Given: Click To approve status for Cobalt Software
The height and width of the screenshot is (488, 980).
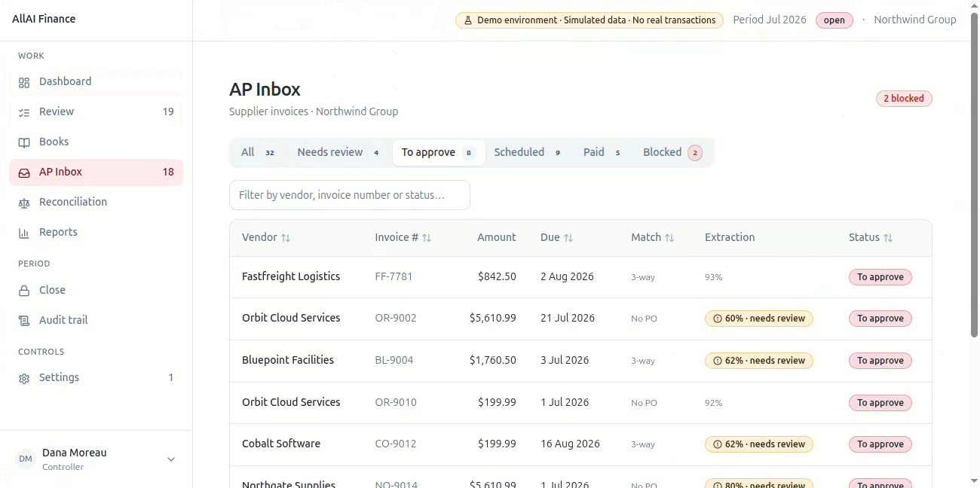Looking at the screenshot, I should (x=880, y=444).
